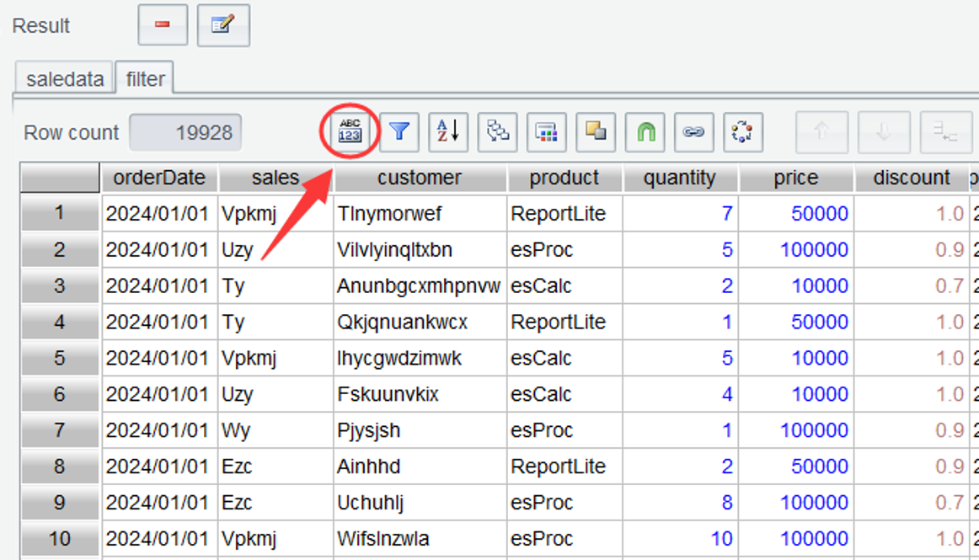Select the filter tab
979x560 pixels.
[x=145, y=79]
